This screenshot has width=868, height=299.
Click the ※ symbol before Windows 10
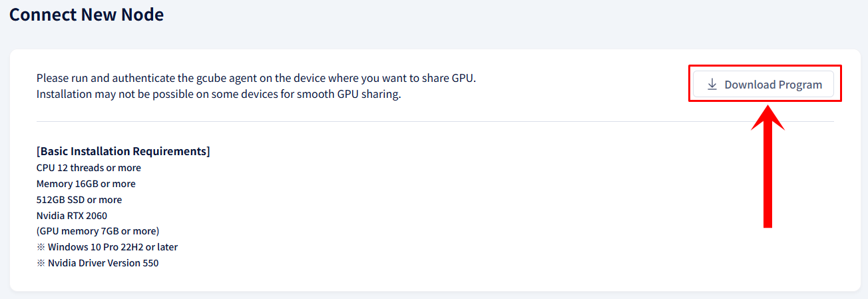pyautogui.click(x=41, y=247)
